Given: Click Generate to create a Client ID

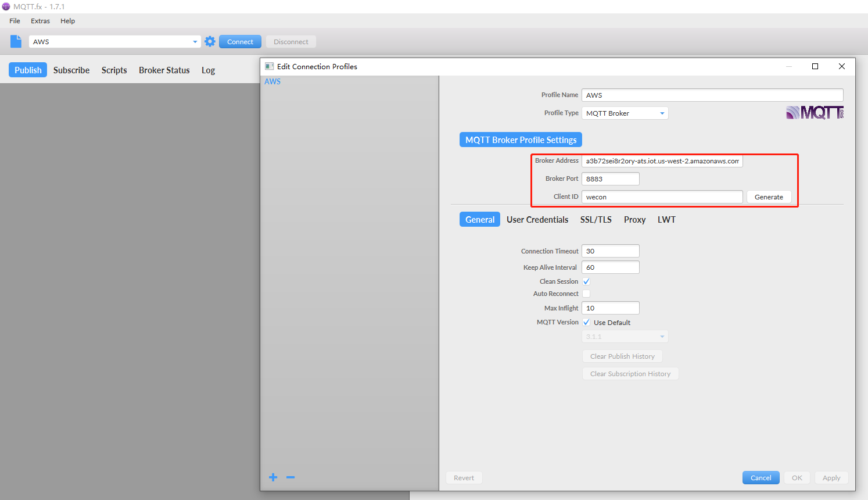Looking at the screenshot, I should pyautogui.click(x=768, y=197).
